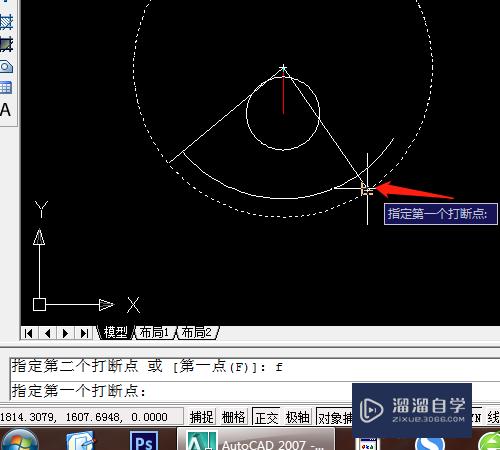
Task: Switch to the 布局2 tab
Action: (197, 332)
